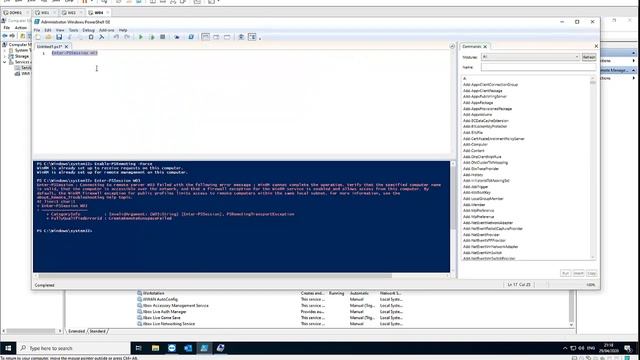This screenshot has height=360, width=640.
Task: Open the Debug menu
Action: (88, 30)
